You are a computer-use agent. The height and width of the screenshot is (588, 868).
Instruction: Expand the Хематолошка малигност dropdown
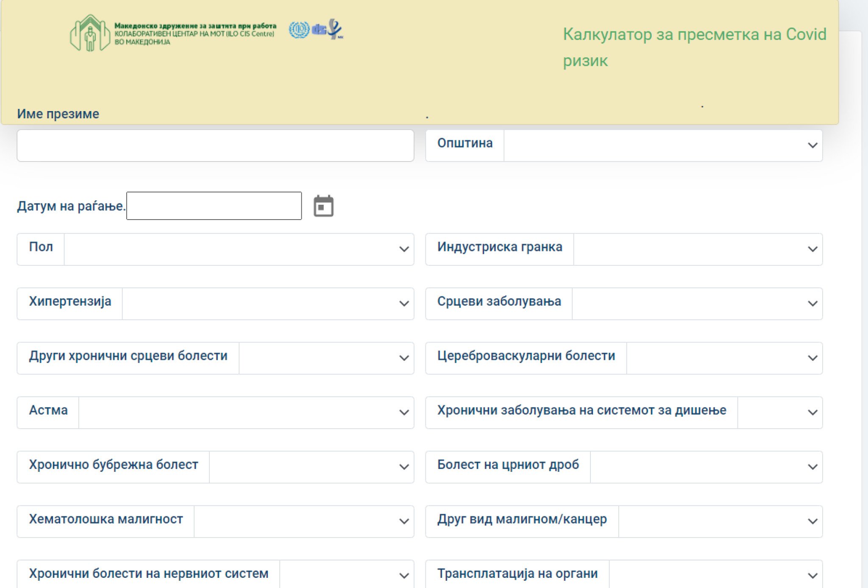click(303, 521)
